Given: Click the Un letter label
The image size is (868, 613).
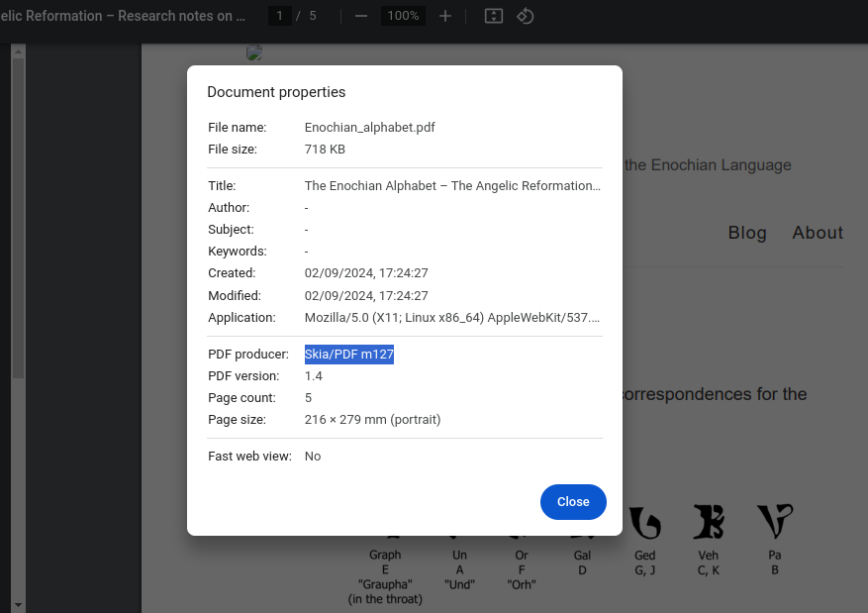Looking at the screenshot, I should tap(459, 555).
